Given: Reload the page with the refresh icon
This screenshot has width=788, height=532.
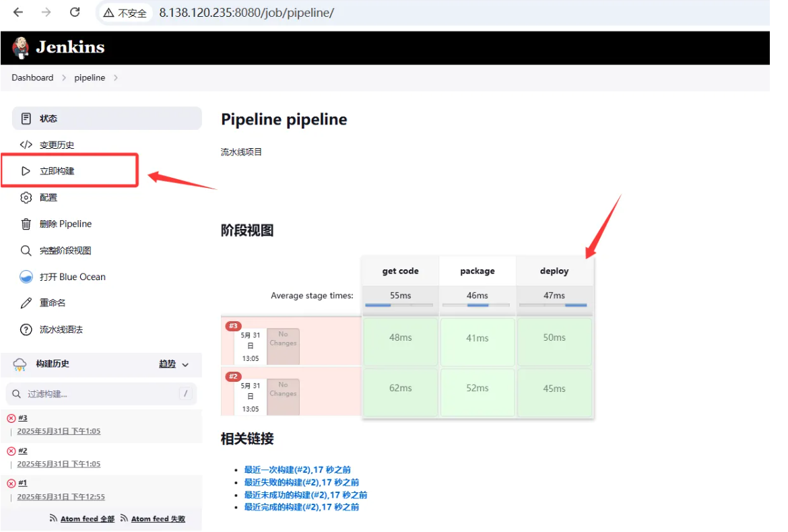Looking at the screenshot, I should [75, 12].
